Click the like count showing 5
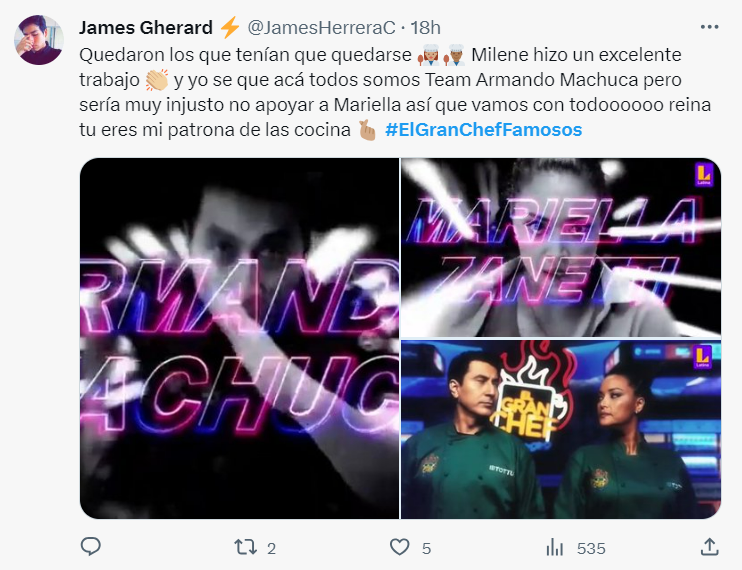This screenshot has width=742, height=570. 426,548
